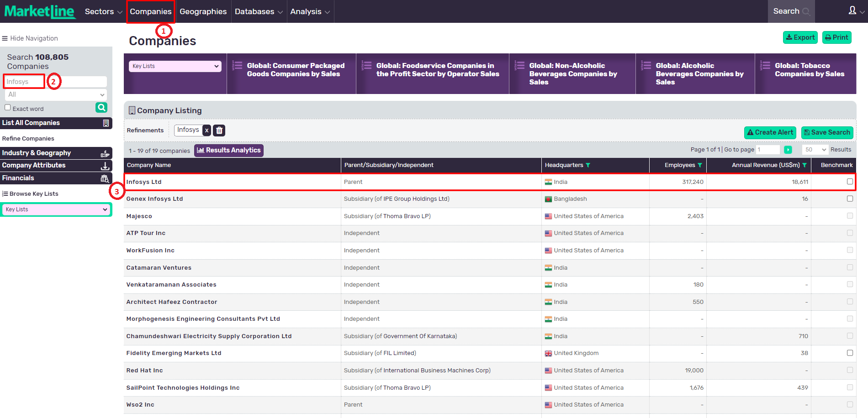Image resolution: width=868 pixels, height=418 pixels.
Task: Click the Company Listing building icon
Action: tap(132, 110)
